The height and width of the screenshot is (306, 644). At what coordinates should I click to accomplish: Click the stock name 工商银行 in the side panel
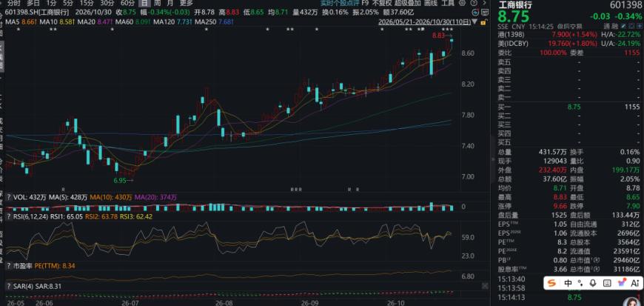pyautogui.click(x=515, y=5)
